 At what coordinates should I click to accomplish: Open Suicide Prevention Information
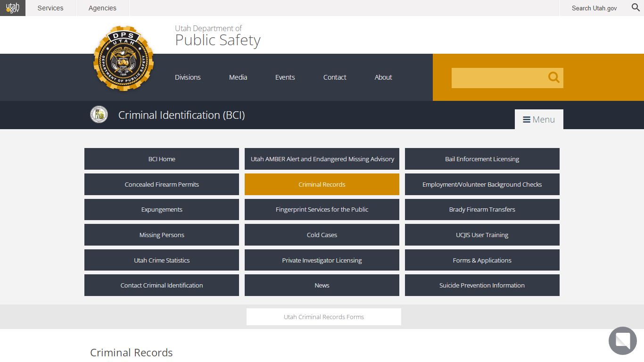(482, 285)
